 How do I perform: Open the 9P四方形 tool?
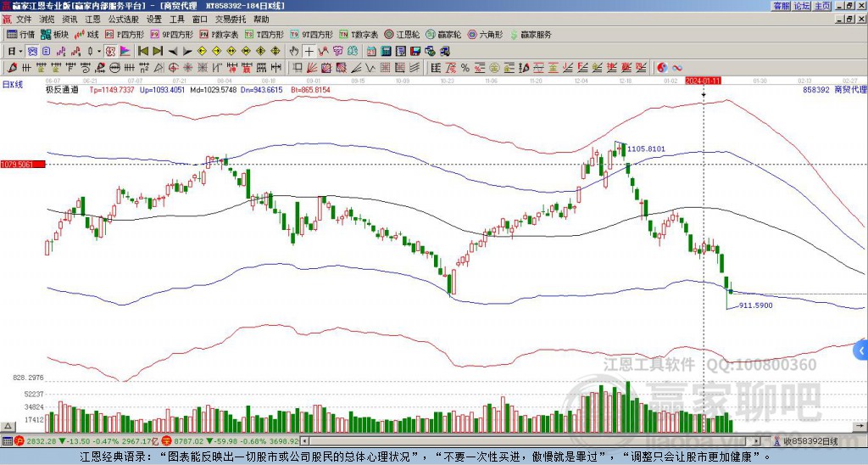tap(171, 34)
